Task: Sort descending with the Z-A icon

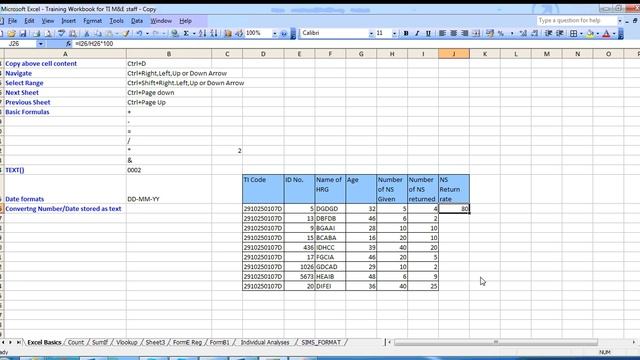Action: 213,33
